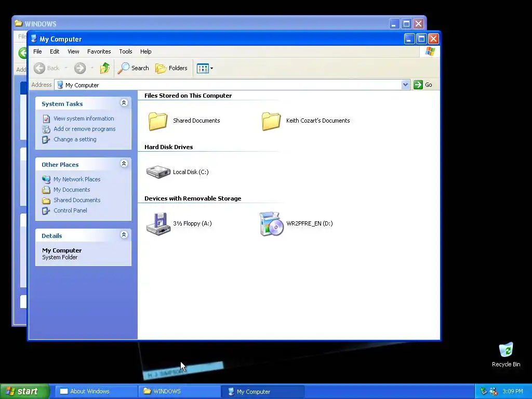Click the Start button
The image size is (532, 399).
coord(25,392)
